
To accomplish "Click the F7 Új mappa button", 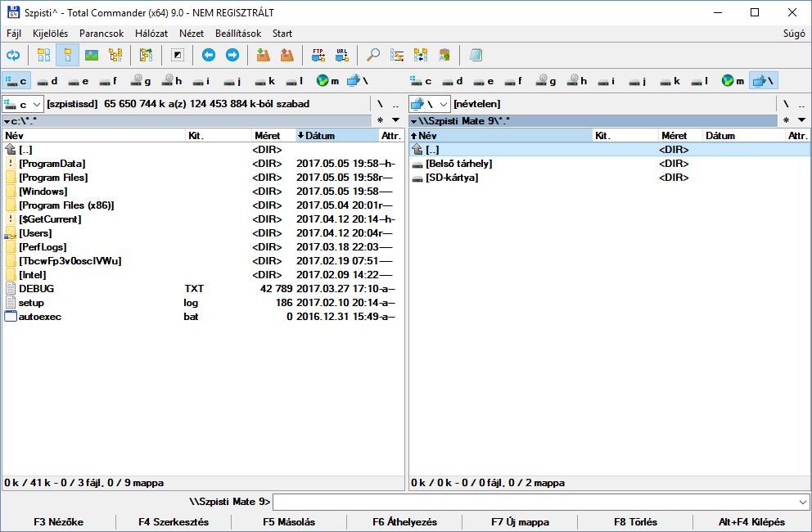I will tap(520, 522).
